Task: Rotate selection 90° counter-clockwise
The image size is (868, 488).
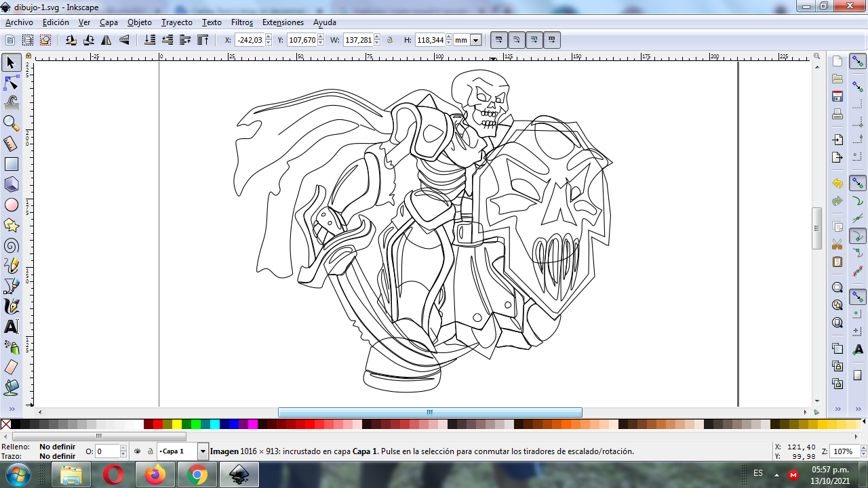Action: [71, 40]
